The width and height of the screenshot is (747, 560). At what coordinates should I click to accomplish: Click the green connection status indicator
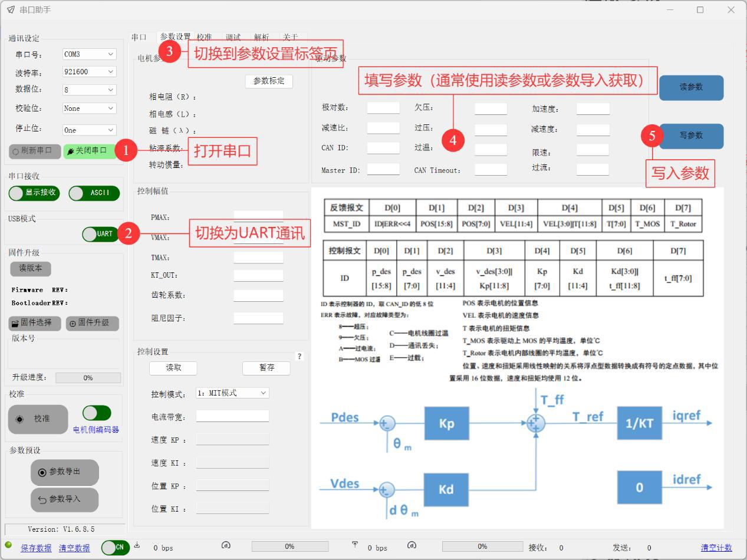8,545
